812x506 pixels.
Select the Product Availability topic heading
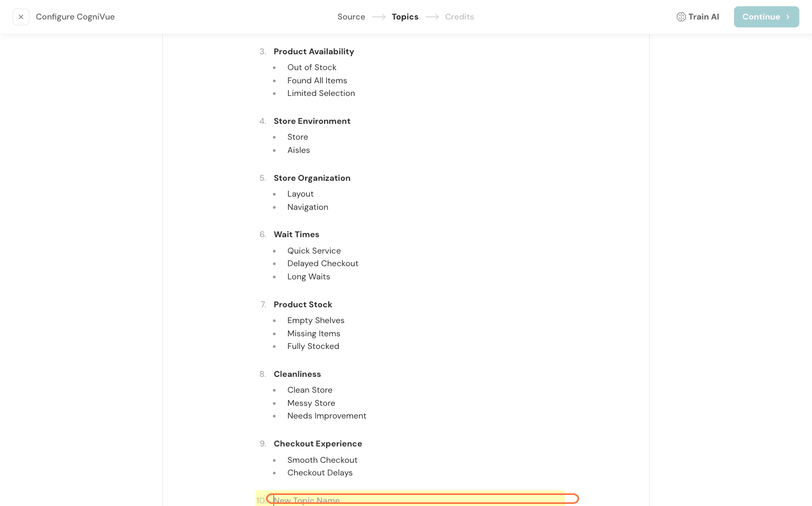pos(314,52)
